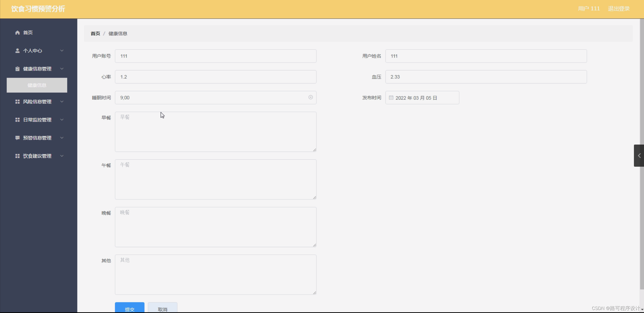This screenshot has width=644, height=313.
Task: Open the calendar icon in 发布时间 field
Action: [x=391, y=98]
